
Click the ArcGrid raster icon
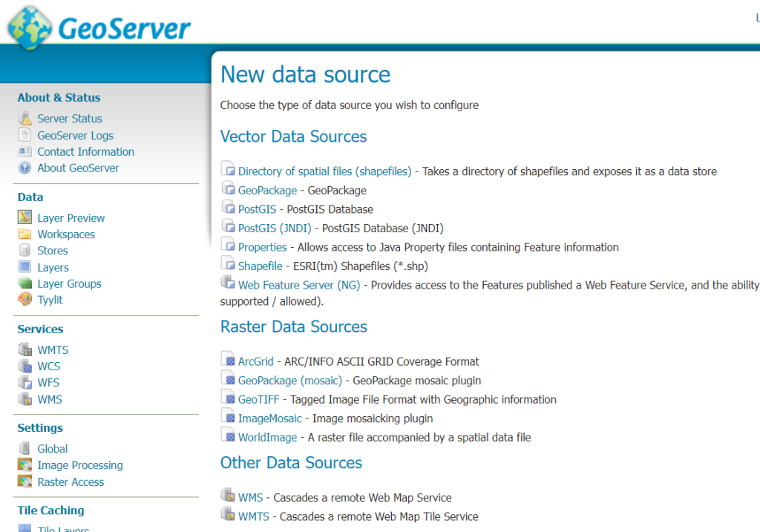pos(228,358)
